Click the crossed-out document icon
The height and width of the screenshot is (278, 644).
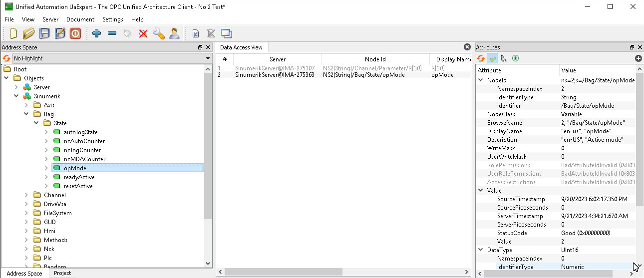point(211,34)
